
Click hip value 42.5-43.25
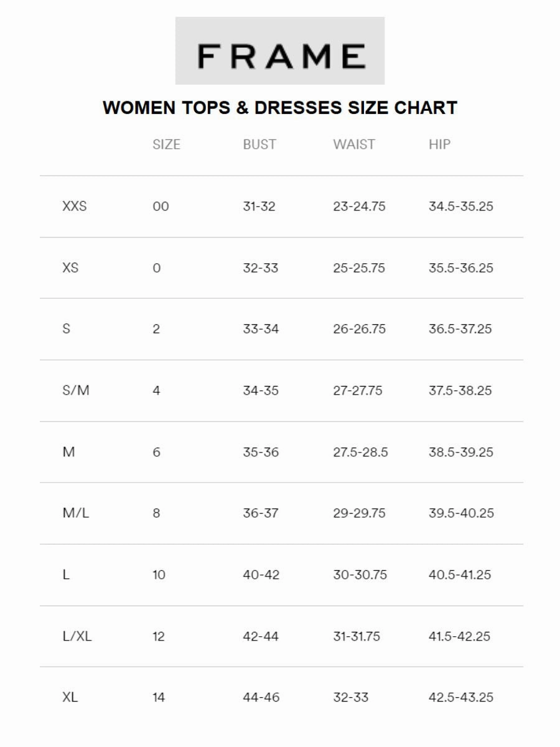click(x=461, y=697)
